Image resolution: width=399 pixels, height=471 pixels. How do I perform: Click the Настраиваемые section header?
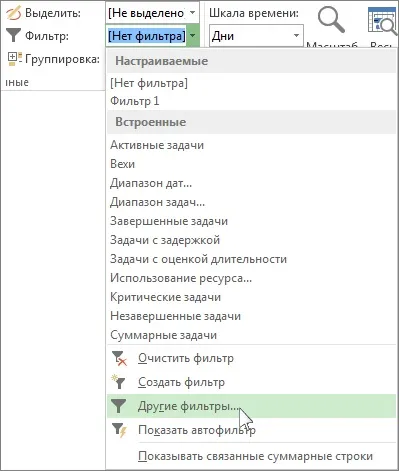pyautogui.click(x=251, y=61)
